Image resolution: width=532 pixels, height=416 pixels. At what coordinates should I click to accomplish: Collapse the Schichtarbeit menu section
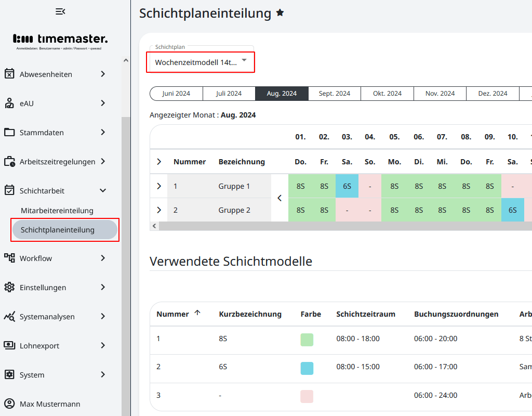pyautogui.click(x=103, y=190)
